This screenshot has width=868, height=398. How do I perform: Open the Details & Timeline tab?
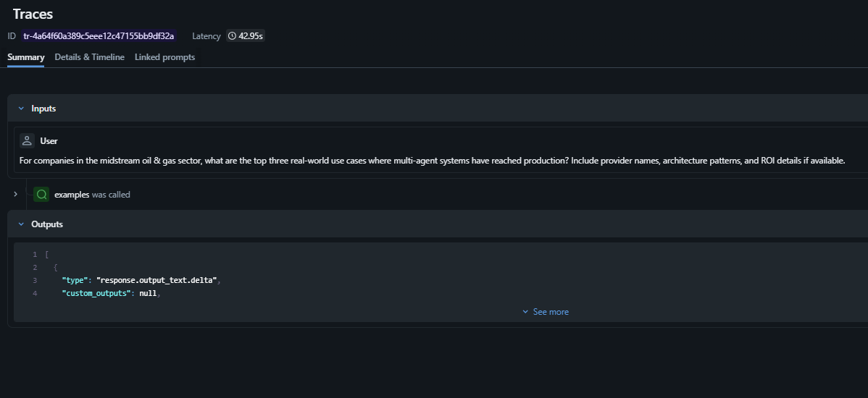pyautogui.click(x=89, y=57)
